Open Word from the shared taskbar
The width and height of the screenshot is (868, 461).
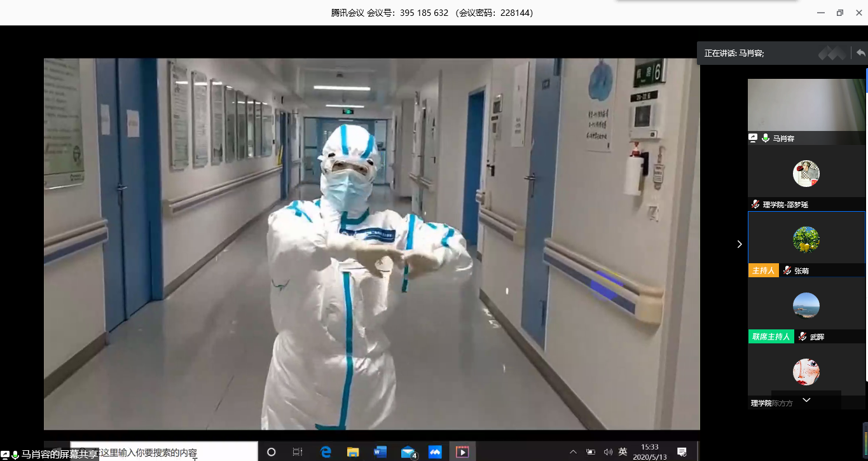[x=380, y=452]
